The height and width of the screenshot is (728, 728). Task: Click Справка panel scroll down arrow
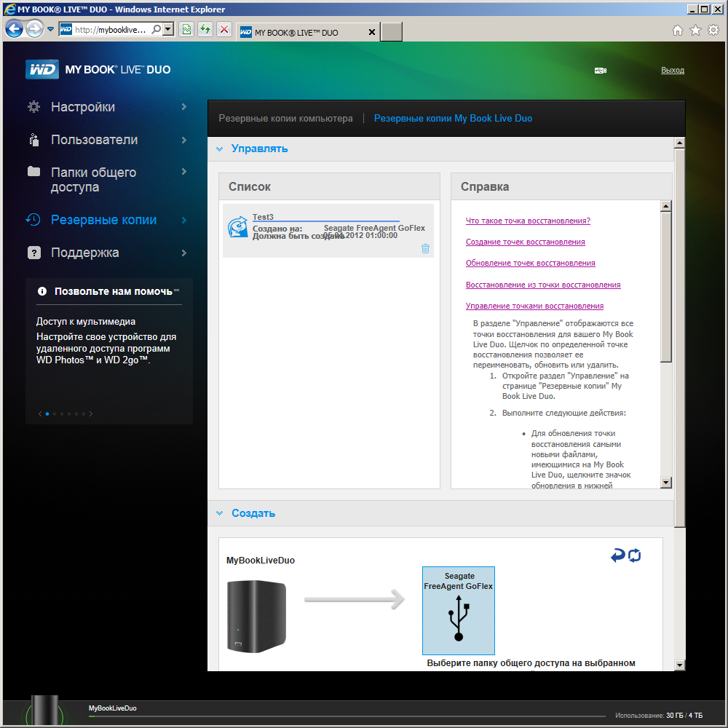coord(666,483)
